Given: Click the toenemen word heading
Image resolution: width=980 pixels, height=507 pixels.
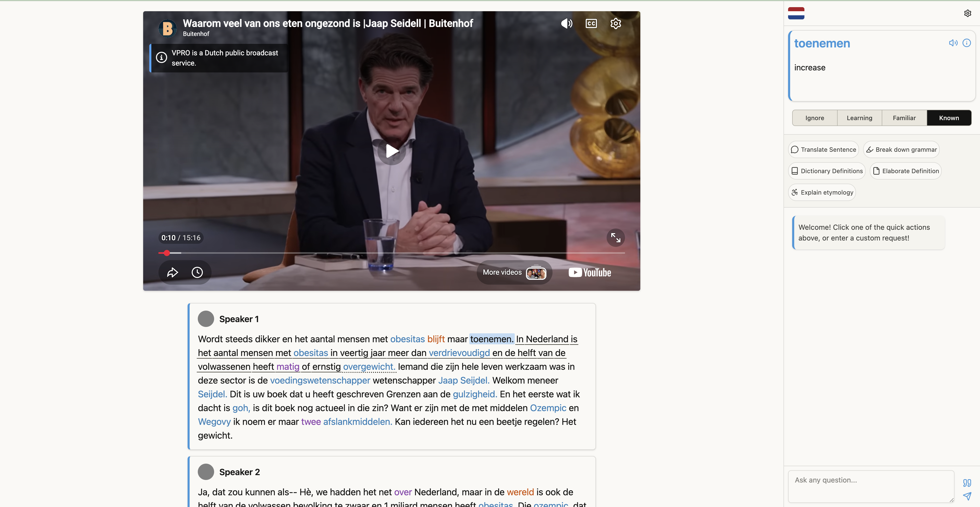Looking at the screenshot, I should coord(822,43).
